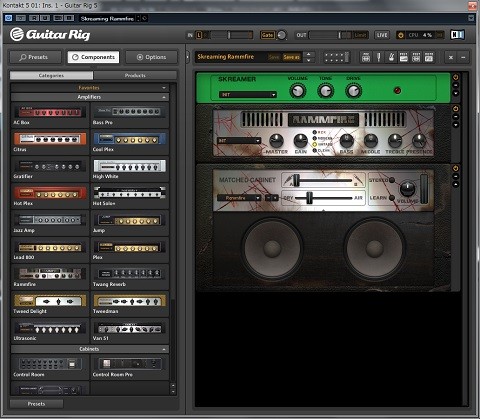Screen dimensions: 480x419
Task: Minimize the Matched Cabinet with minus icon
Action: pyautogui.click(x=456, y=177)
